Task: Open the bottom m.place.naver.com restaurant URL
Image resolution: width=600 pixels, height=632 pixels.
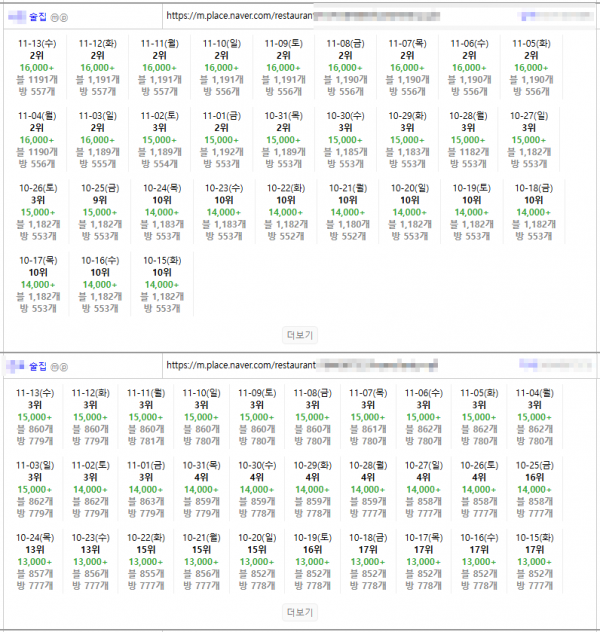Action: (x=240, y=366)
